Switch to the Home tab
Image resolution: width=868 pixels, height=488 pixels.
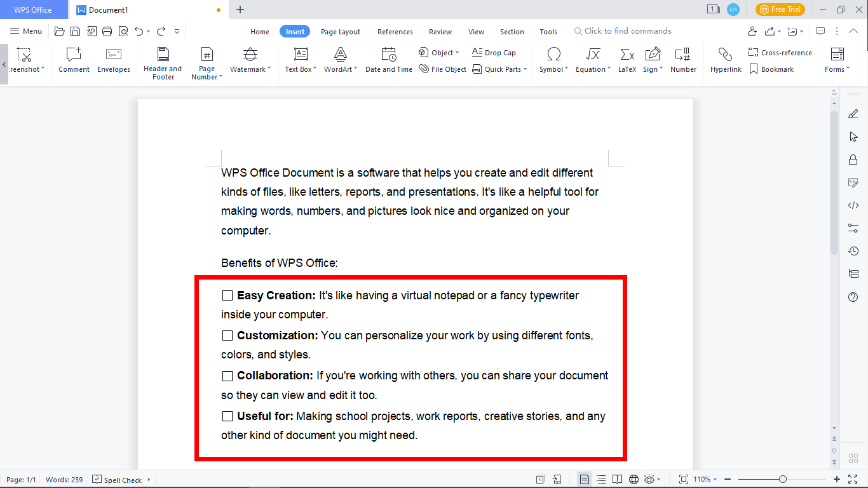pos(260,32)
